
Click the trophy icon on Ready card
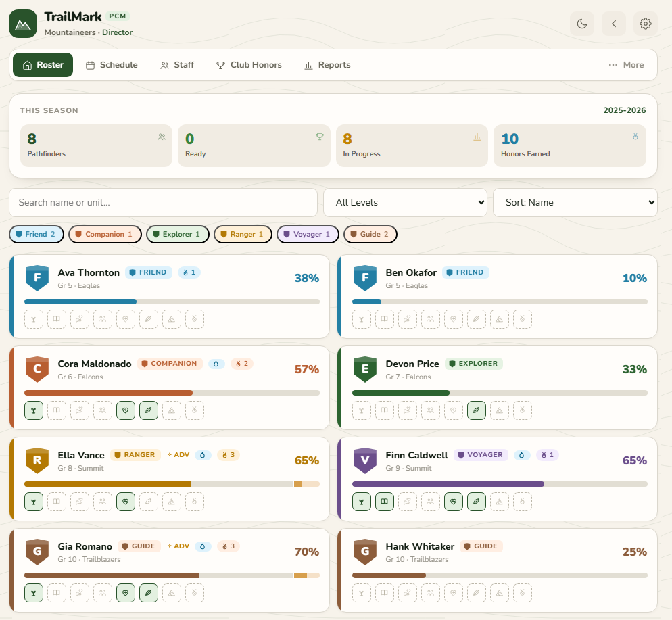(320, 137)
